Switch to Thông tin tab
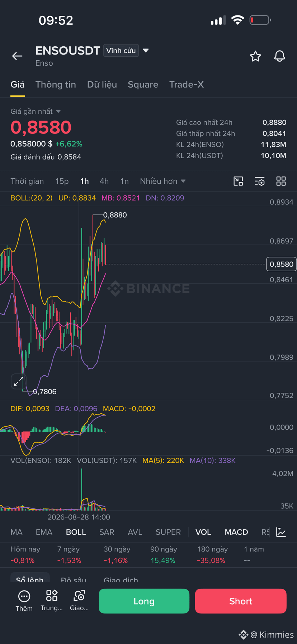 coord(56,85)
